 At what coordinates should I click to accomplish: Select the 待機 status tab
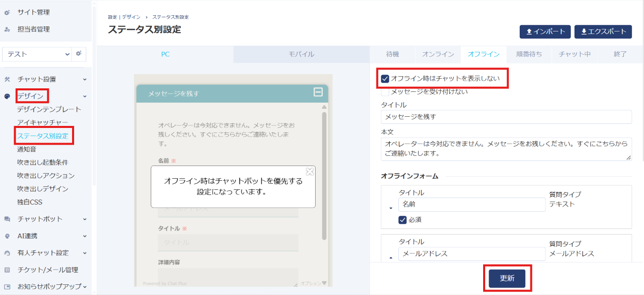392,54
